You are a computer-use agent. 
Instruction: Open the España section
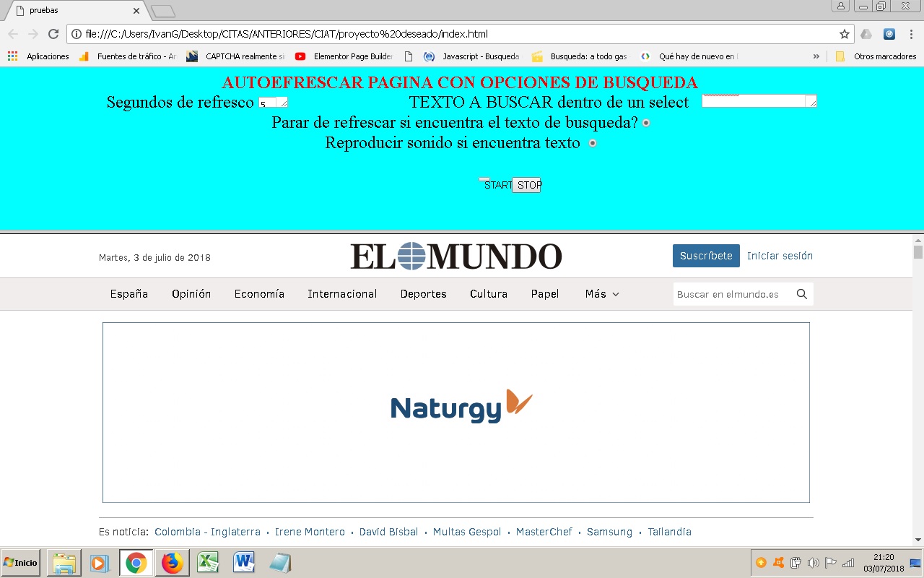pyautogui.click(x=129, y=294)
